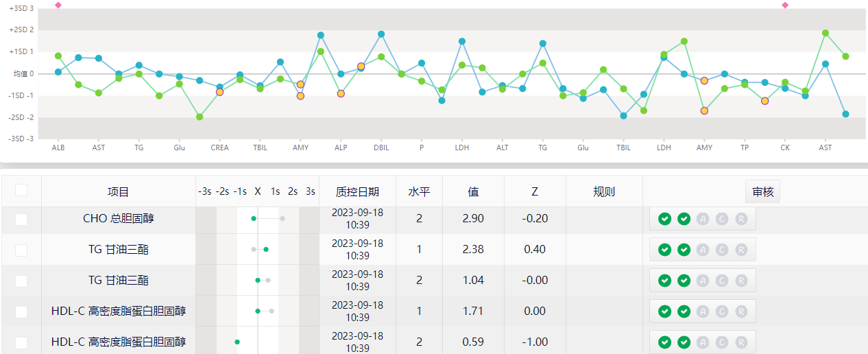This screenshot has width=868, height=354.
Task: Click second green checkmark in HDL-C level 1 row
Action: click(684, 311)
